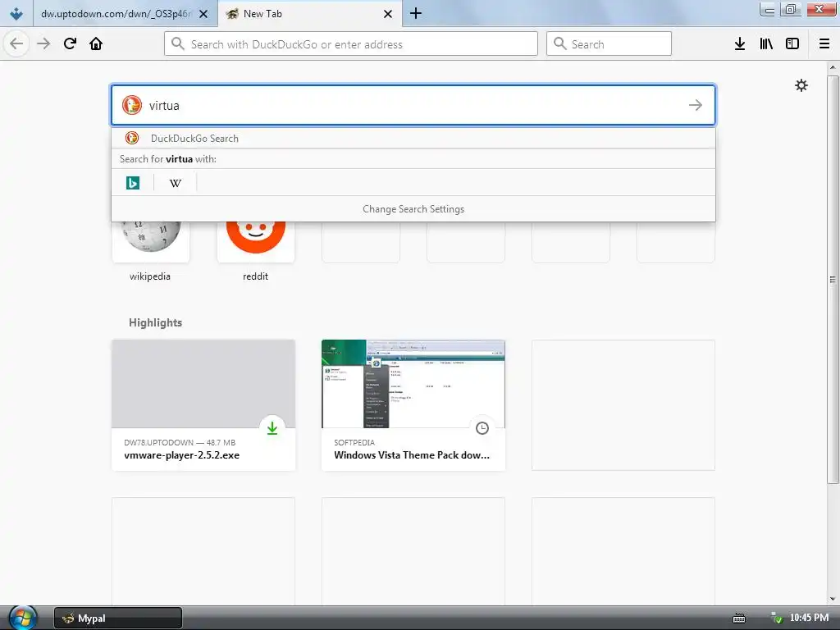Open a new browser tab
Image resolution: width=840 pixels, height=630 pixels.
[416, 14]
